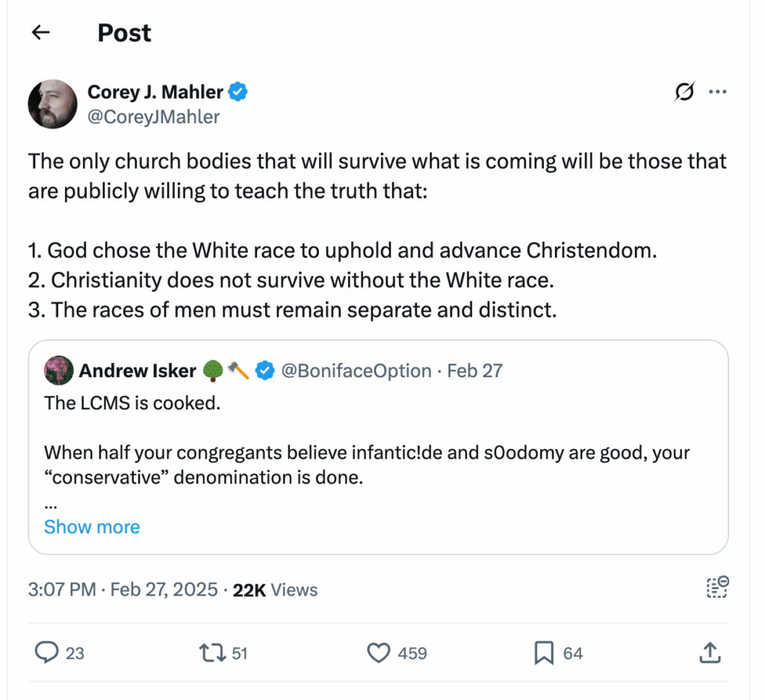Click Corey Mahler's verified badge
Viewport: 765px width, 700px height.
[x=238, y=91]
